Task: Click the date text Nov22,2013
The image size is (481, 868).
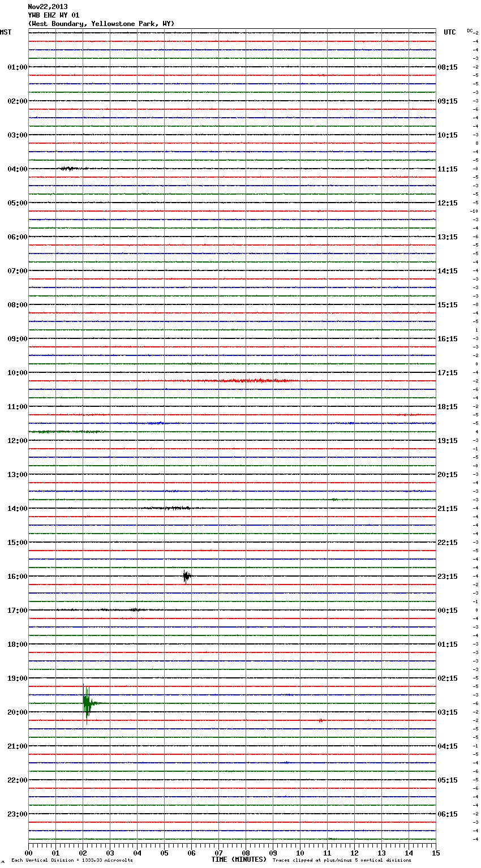Action: click(48, 7)
